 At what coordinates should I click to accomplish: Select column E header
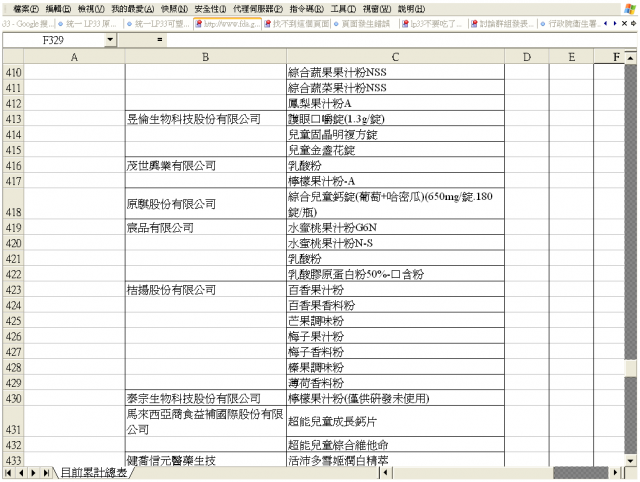tap(571, 57)
